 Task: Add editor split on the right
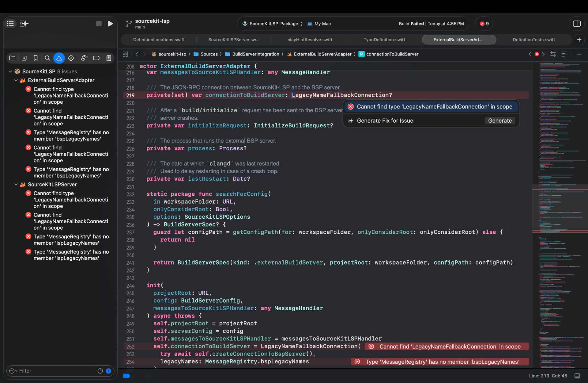(x=579, y=54)
